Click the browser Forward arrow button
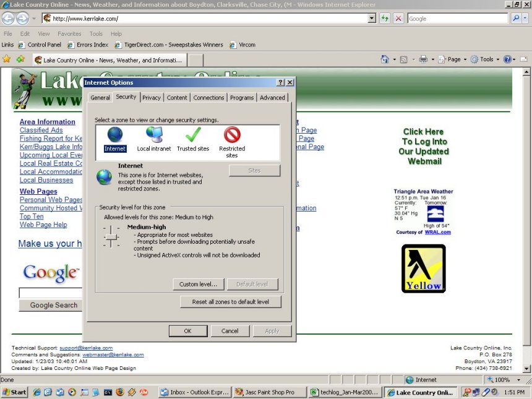 22,19
